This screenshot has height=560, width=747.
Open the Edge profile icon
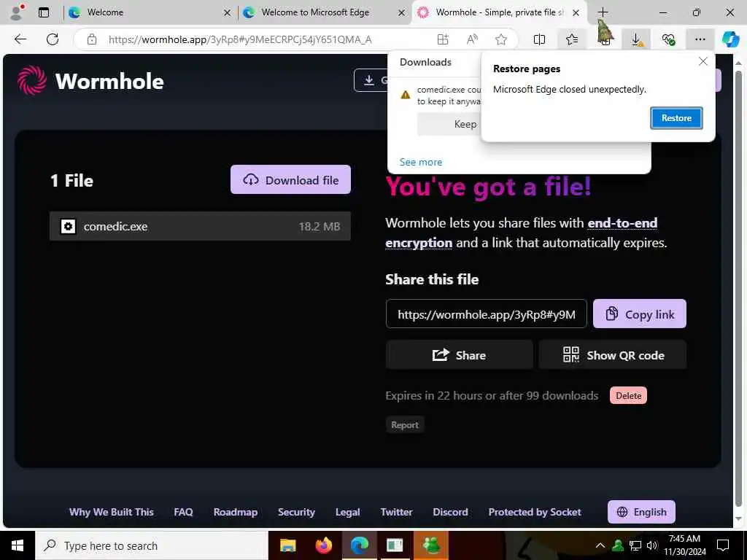coord(18,12)
